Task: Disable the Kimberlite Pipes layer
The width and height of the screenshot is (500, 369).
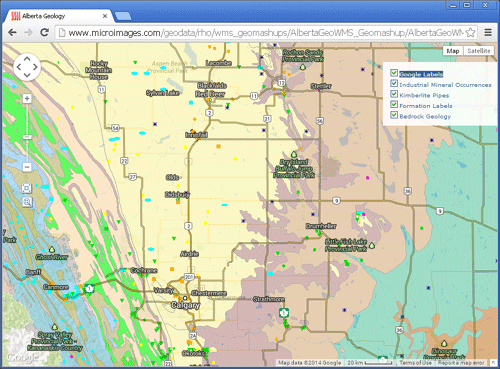Action: point(394,94)
